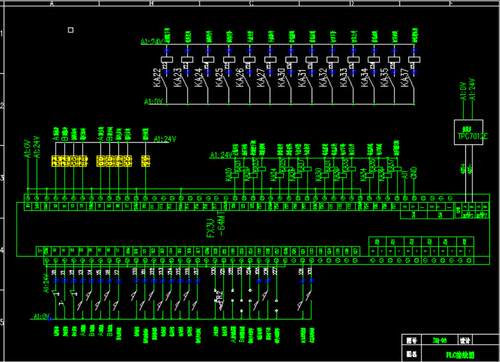Click the A1:0V label at bottom-left bus
Screen dimensions: 500x362
(x=42, y=316)
